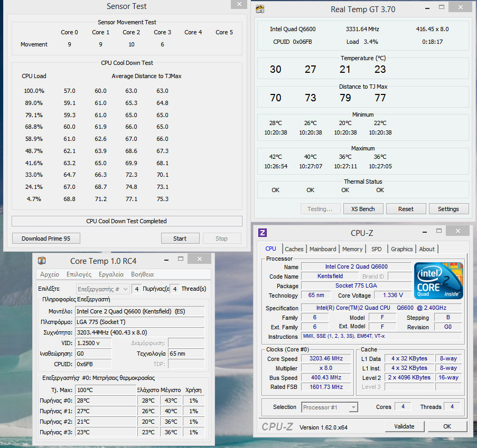Image resolution: width=477 pixels, height=448 pixels.
Task: Click Reset in Real Temp
Action: 406,209
